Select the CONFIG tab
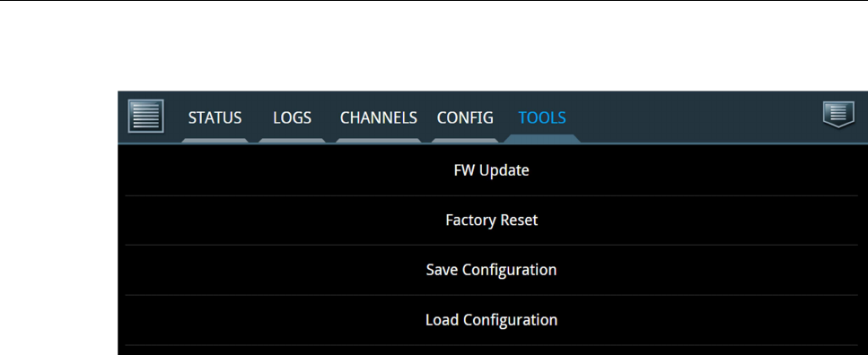Image resolution: width=868 pixels, height=355 pixels. pyautogui.click(x=465, y=117)
